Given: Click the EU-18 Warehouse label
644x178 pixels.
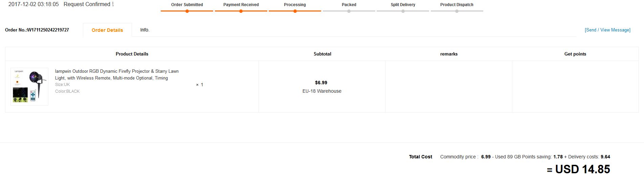Looking at the screenshot, I should point(322,91).
